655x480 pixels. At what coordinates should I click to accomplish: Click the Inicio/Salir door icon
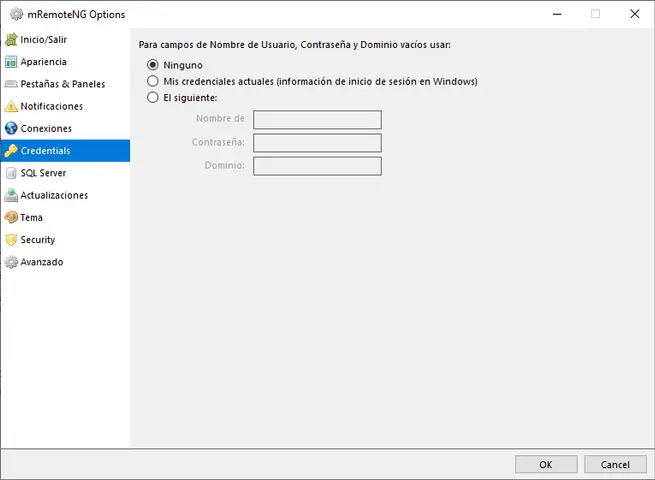point(11,40)
